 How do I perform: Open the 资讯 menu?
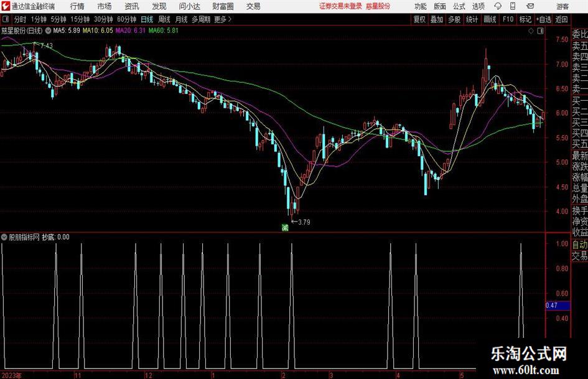click(132, 6)
